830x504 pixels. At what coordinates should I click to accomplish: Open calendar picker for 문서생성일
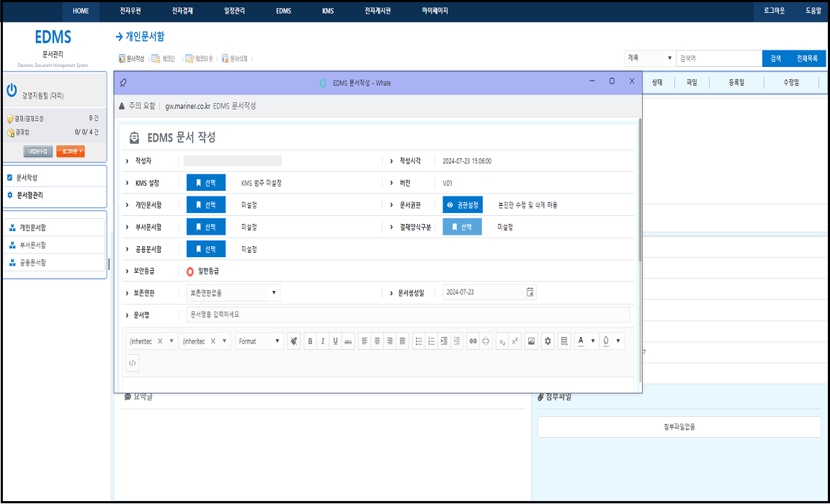[530, 292]
